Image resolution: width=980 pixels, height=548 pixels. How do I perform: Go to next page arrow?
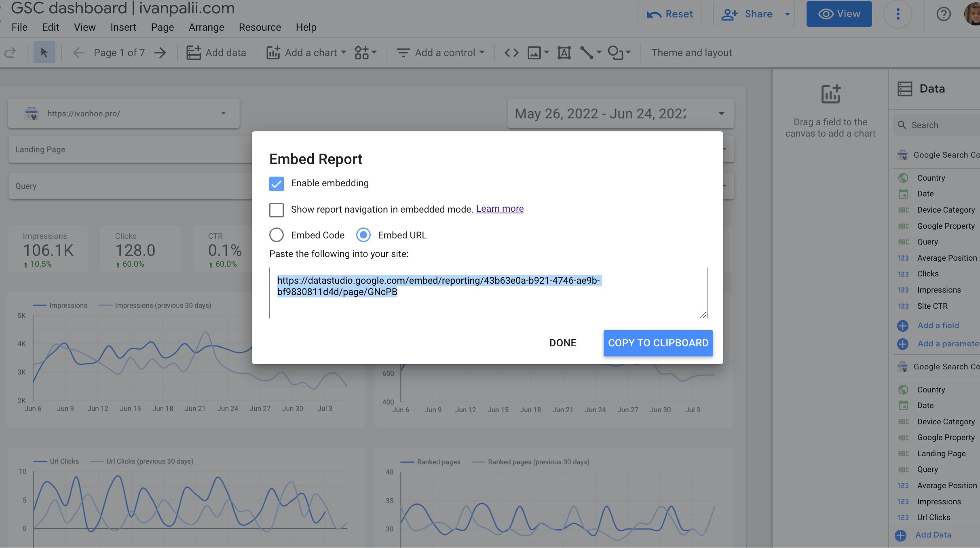coord(160,53)
